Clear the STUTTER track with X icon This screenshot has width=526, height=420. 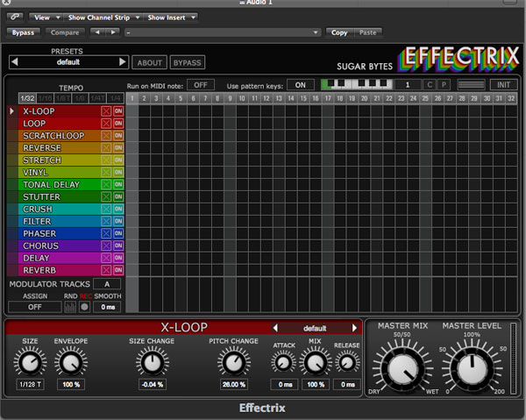tap(106, 196)
